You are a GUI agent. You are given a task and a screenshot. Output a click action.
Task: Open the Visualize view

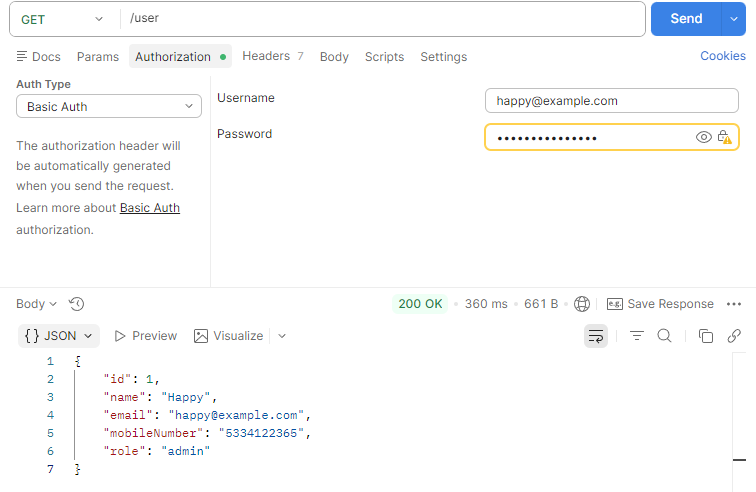coord(229,336)
